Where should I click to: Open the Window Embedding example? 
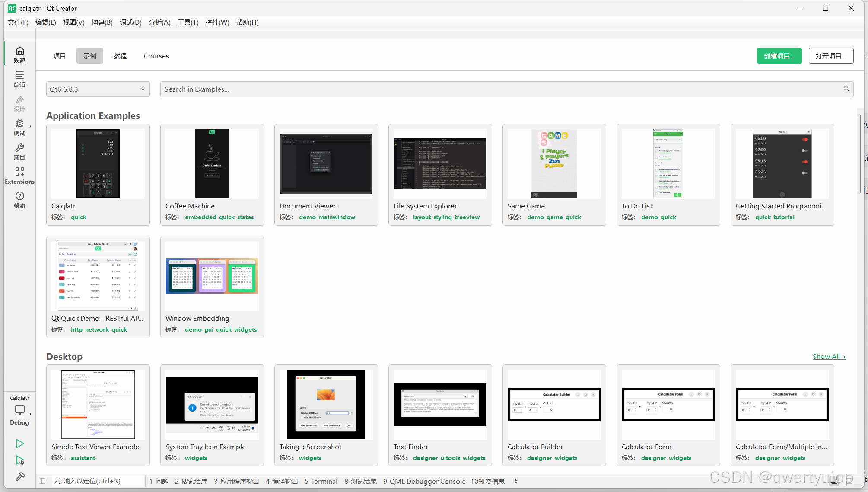[212, 287]
